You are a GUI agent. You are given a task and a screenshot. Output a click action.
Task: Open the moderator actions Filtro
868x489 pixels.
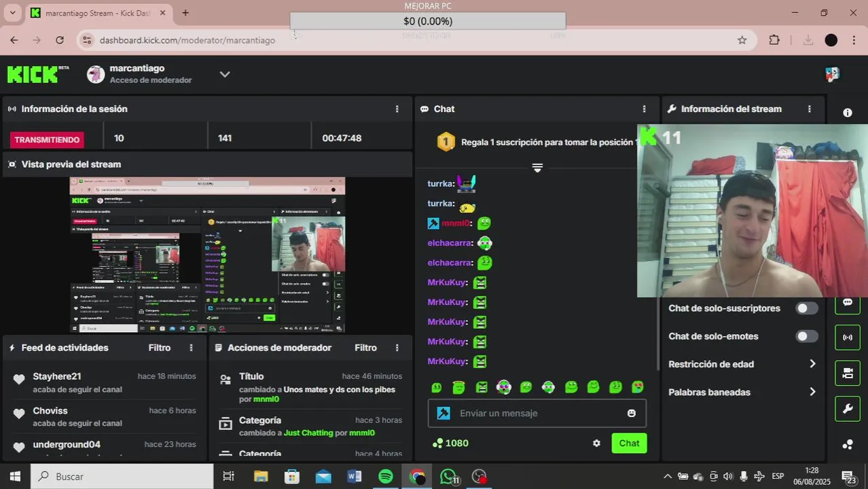tap(365, 348)
